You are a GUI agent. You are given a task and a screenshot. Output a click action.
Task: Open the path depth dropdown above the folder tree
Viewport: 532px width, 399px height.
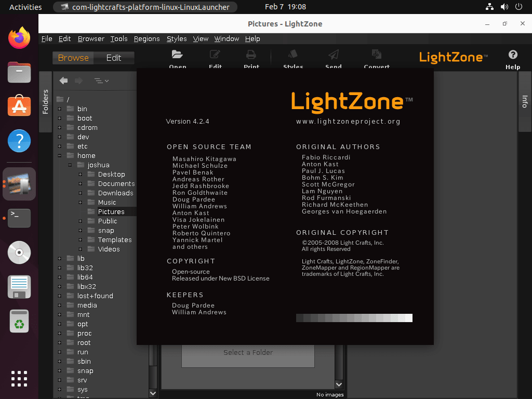click(x=100, y=81)
